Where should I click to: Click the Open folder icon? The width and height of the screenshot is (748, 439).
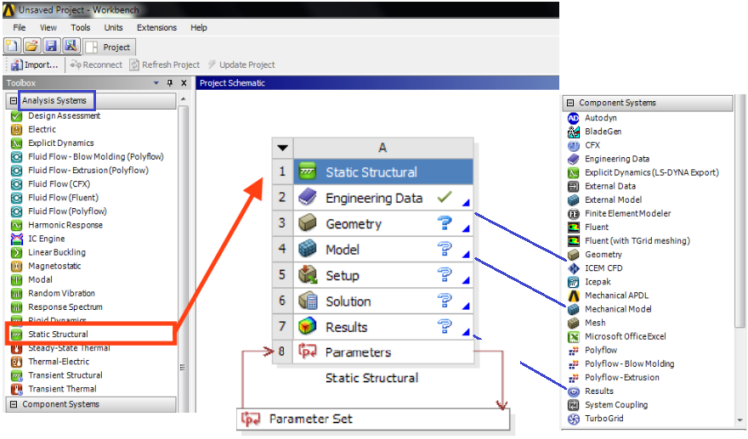(31, 46)
